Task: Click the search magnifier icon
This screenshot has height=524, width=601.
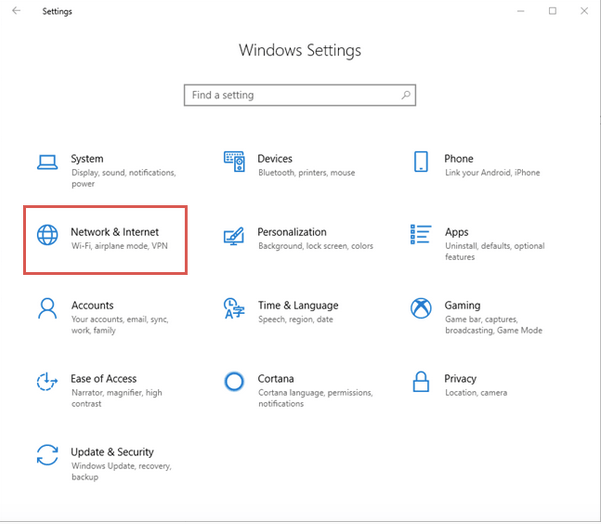Action: click(x=406, y=95)
